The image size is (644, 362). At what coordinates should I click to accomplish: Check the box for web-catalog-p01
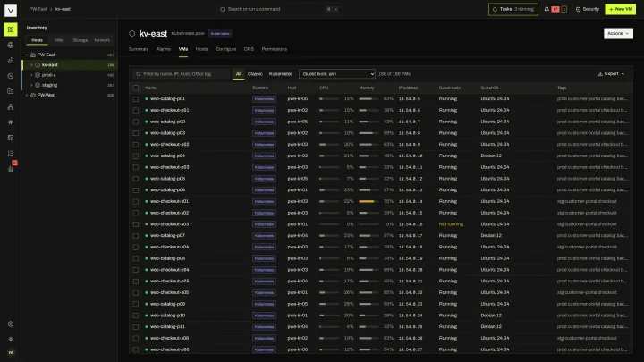click(x=136, y=99)
